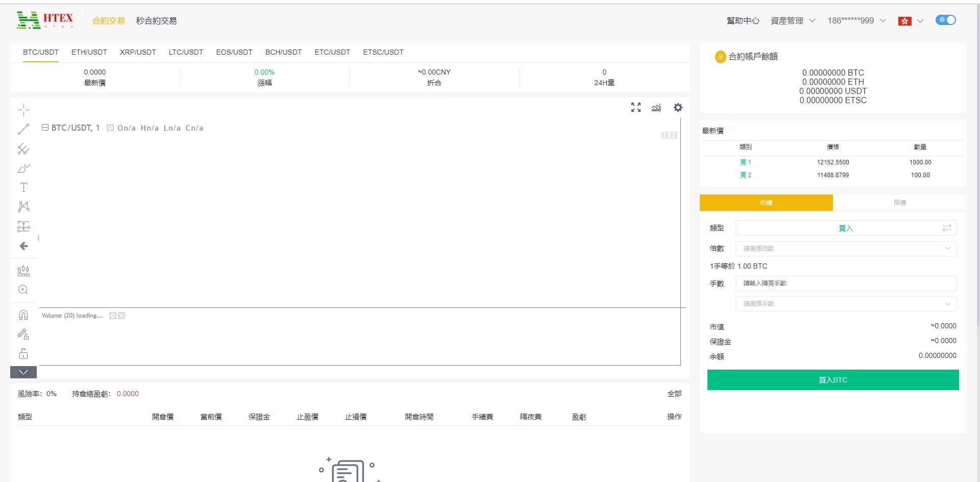Click the green 買入BTC button
The width and height of the screenshot is (980, 482).
(832, 380)
